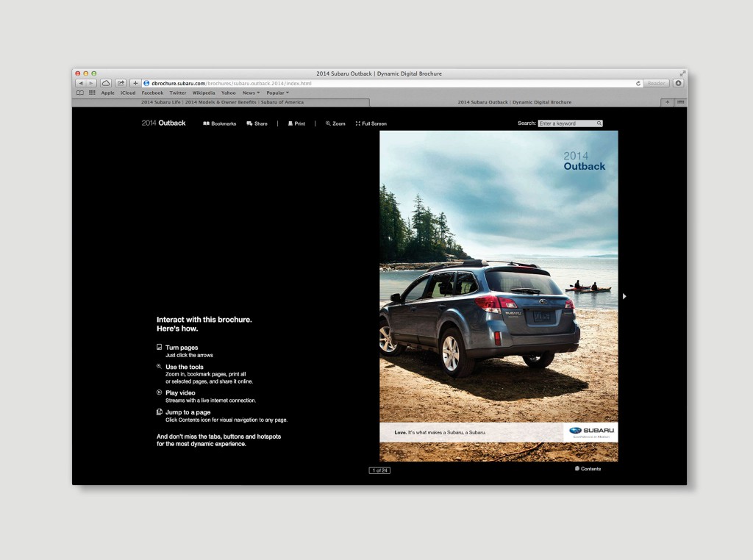Click 'Love. It's what makes a Subaru' tagline
This screenshot has width=753, height=560.
point(440,433)
